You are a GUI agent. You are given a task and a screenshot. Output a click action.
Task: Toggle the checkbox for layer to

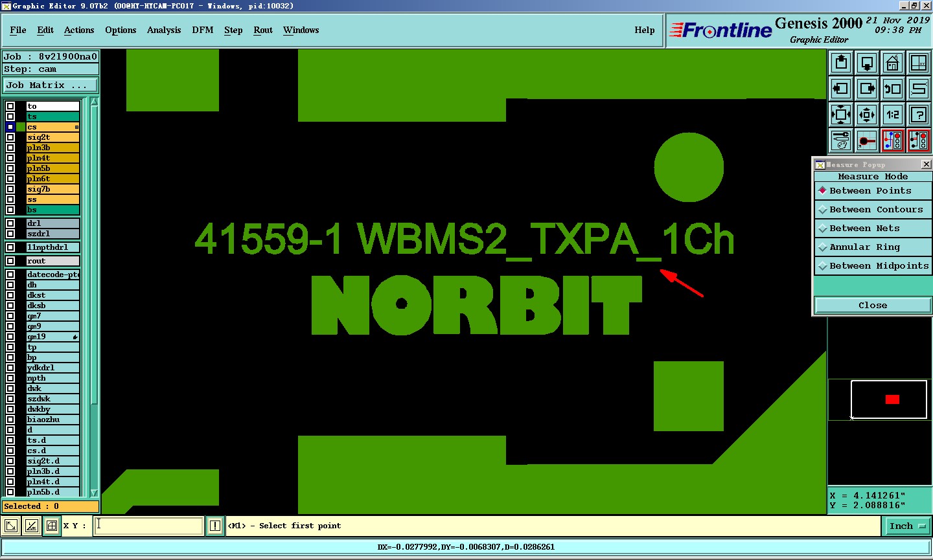click(10, 106)
